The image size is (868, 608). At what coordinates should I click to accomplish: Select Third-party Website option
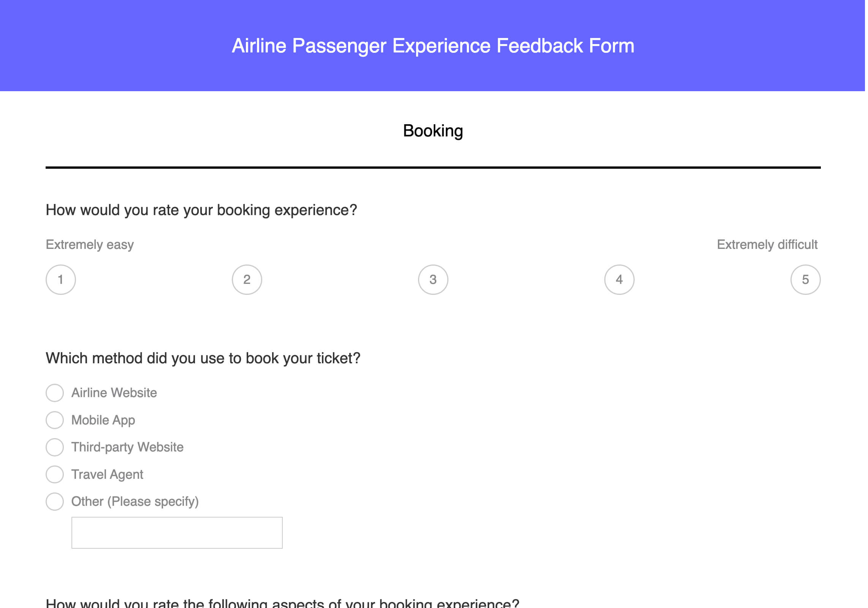click(x=55, y=447)
